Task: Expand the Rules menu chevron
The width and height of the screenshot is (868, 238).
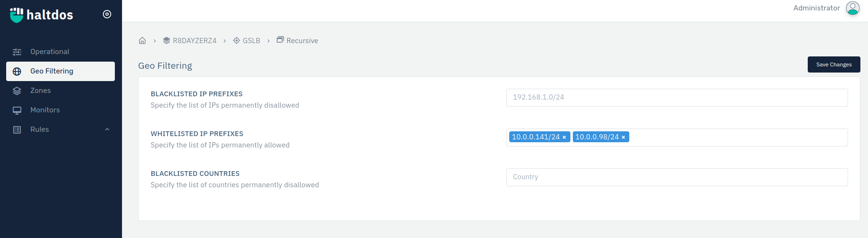Action: pos(107,129)
